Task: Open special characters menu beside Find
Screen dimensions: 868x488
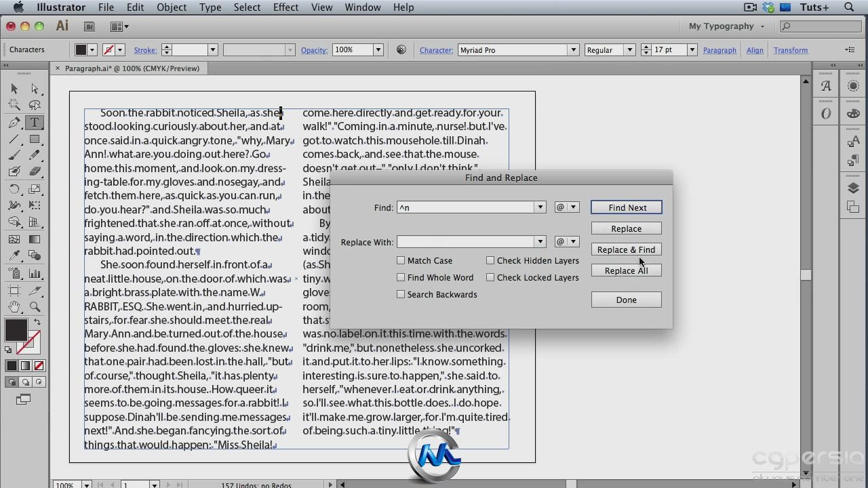Action: coord(567,207)
